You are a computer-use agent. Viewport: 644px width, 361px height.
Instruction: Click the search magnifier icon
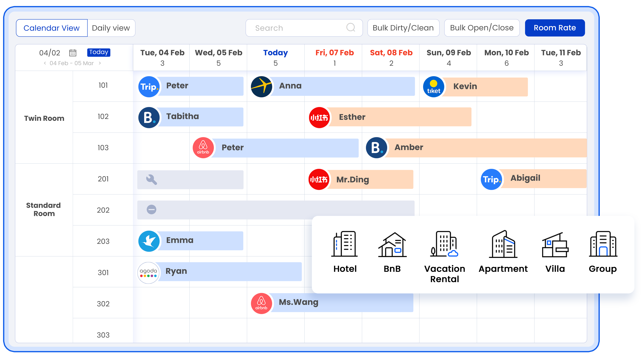click(351, 27)
